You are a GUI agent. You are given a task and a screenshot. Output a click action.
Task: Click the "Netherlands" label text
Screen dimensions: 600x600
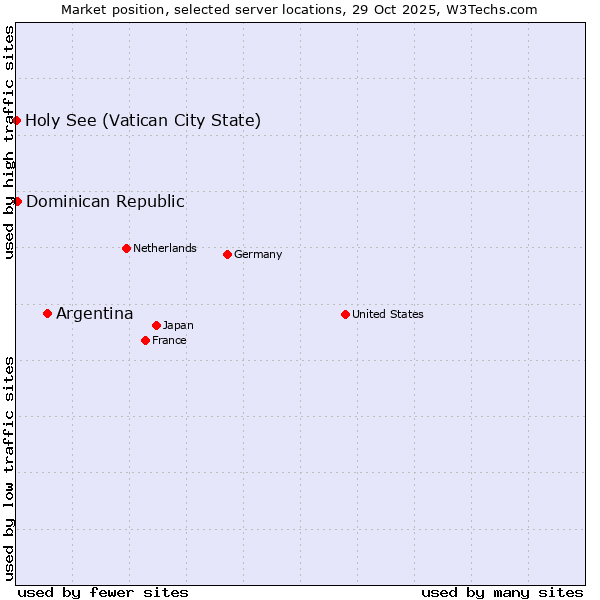point(165,248)
